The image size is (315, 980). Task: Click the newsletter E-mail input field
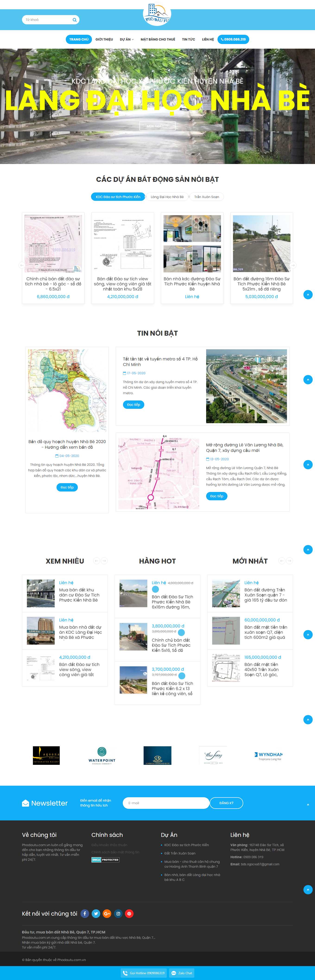166,803
